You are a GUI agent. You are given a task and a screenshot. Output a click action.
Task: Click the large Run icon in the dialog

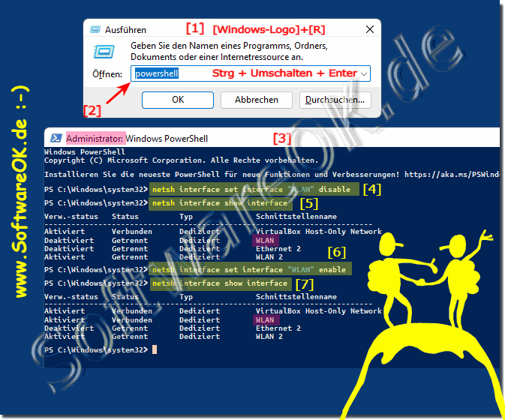104,52
